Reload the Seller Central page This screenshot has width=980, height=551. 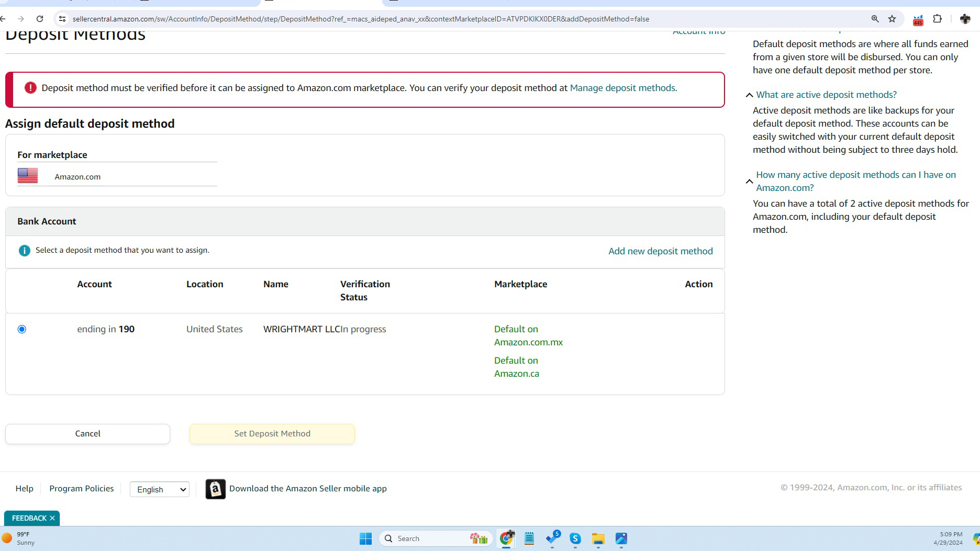click(40, 19)
